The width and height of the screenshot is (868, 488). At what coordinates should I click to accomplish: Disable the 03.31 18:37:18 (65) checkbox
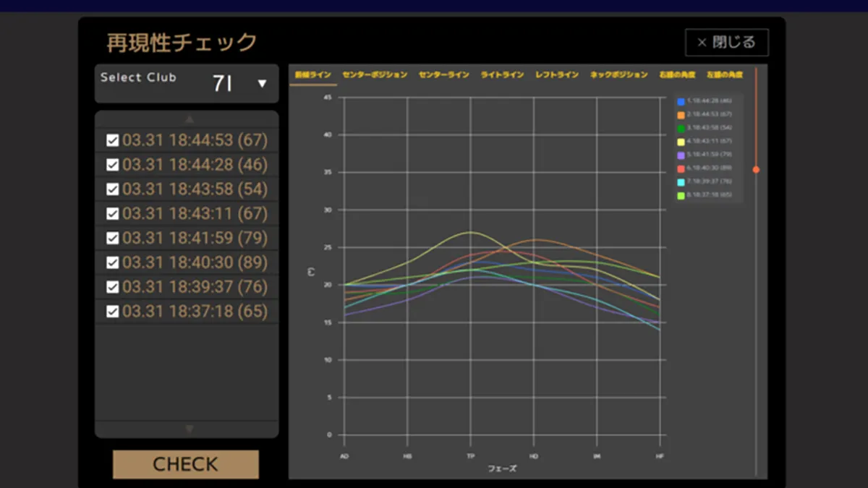tap(112, 312)
